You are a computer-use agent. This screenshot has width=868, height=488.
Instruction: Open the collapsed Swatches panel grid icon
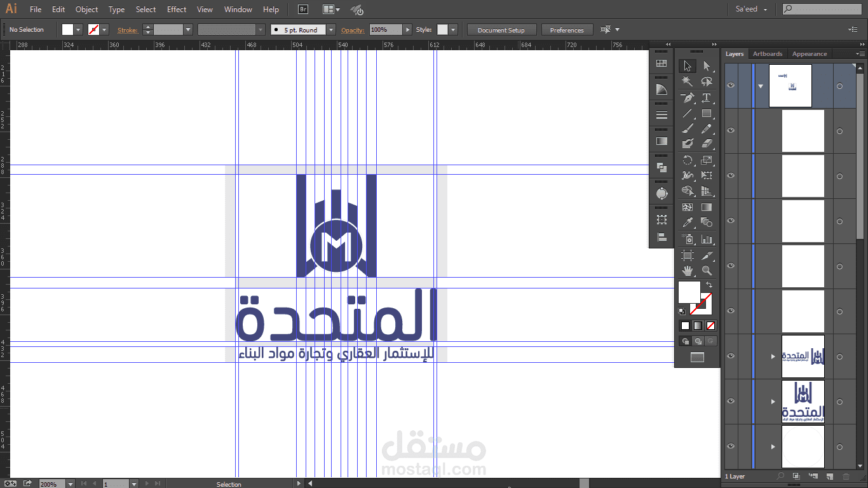tap(661, 64)
